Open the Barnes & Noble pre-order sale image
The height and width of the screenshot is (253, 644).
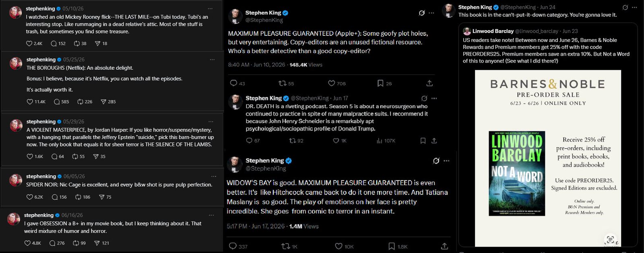pyautogui.click(x=548, y=158)
